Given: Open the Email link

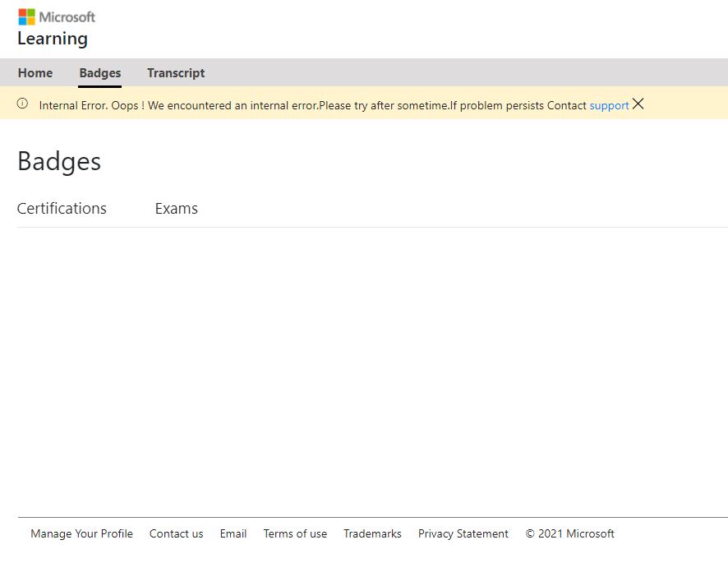Looking at the screenshot, I should [x=233, y=533].
